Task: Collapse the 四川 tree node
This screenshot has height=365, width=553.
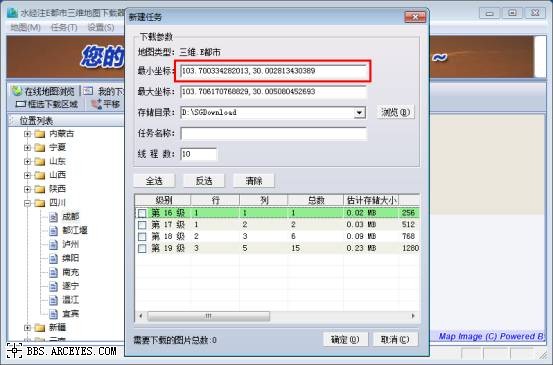Action: coord(27,203)
